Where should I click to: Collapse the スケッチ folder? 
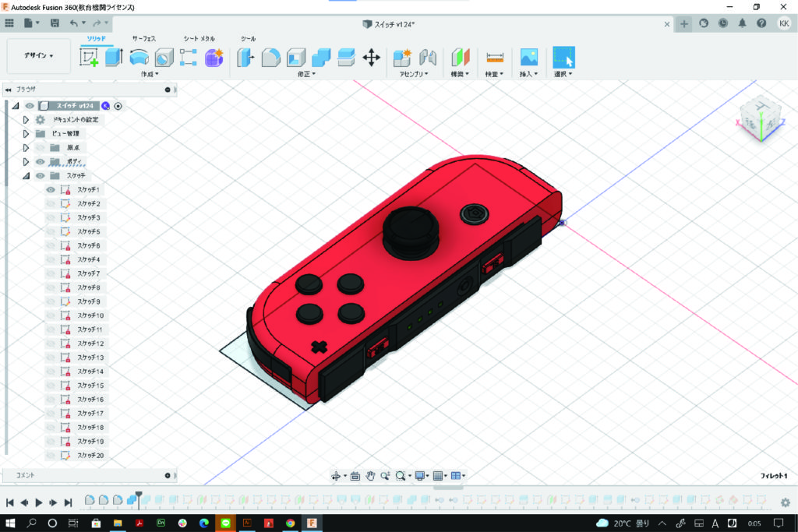26,175
